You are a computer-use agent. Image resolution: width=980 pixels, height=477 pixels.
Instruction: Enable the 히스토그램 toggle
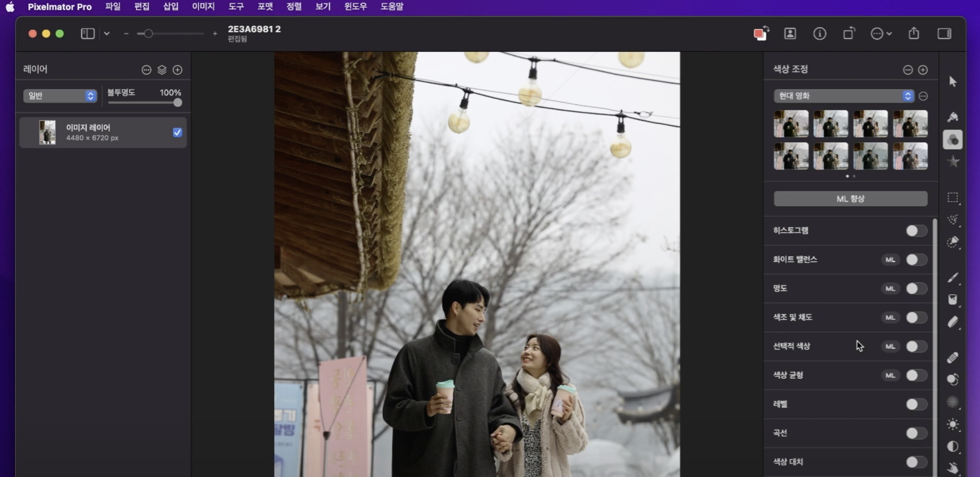[x=916, y=231]
